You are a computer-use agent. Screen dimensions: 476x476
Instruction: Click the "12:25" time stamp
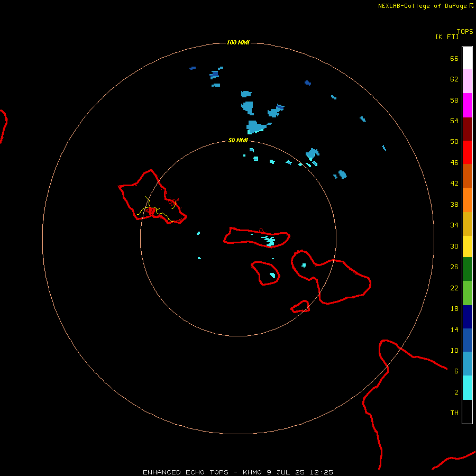click(x=322, y=472)
